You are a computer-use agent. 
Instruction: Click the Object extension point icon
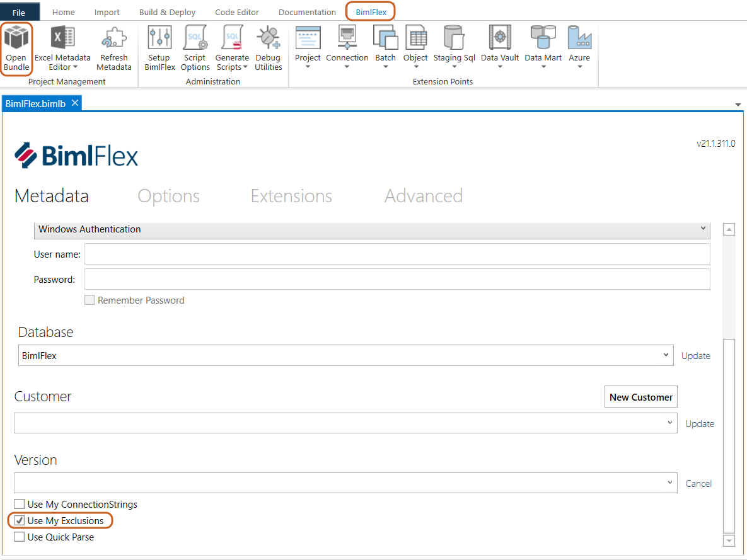tap(415, 38)
